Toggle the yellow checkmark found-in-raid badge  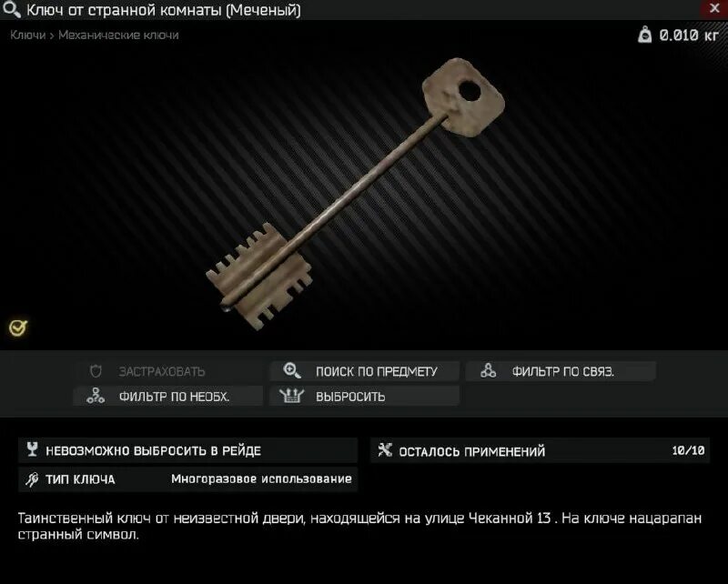(18, 327)
